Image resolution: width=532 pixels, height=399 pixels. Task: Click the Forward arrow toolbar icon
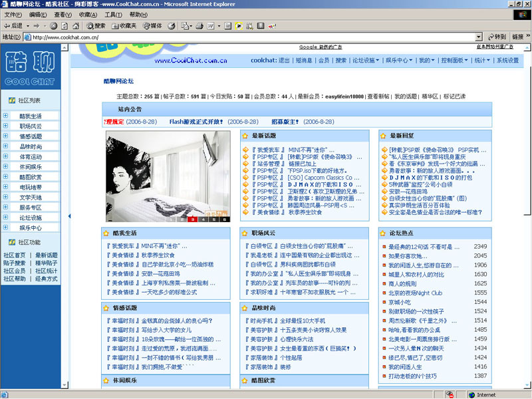(x=37, y=26)
